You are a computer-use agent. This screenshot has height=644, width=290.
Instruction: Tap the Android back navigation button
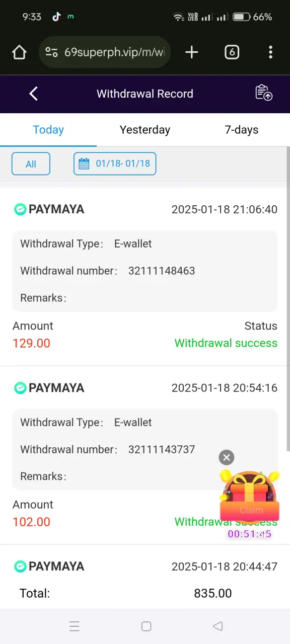[218, 626]
